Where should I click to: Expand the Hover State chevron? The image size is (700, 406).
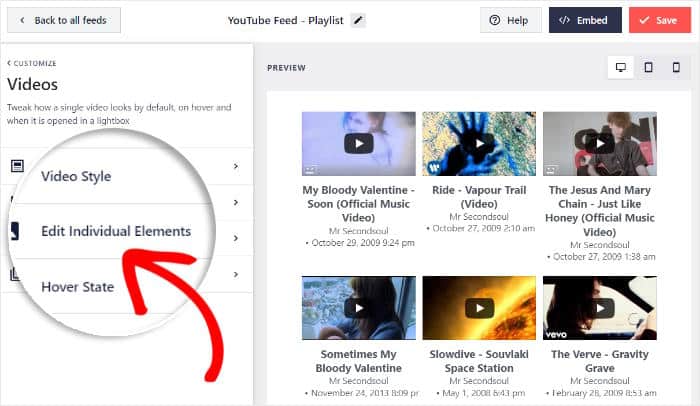pos(236,274)
